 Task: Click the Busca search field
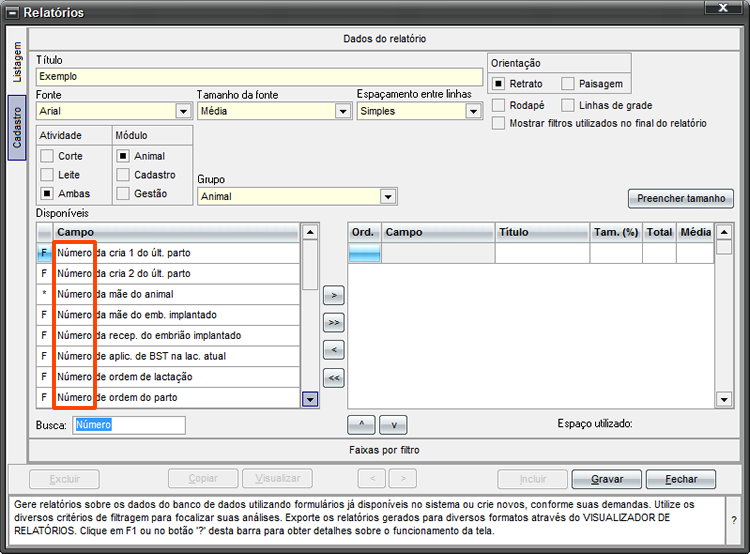129,425
